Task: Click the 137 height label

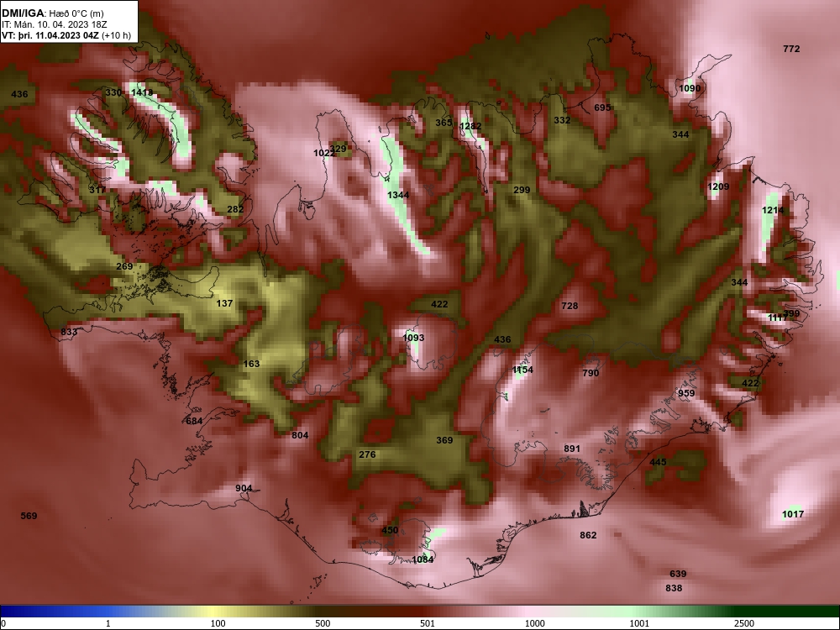Action: [224, 304]
